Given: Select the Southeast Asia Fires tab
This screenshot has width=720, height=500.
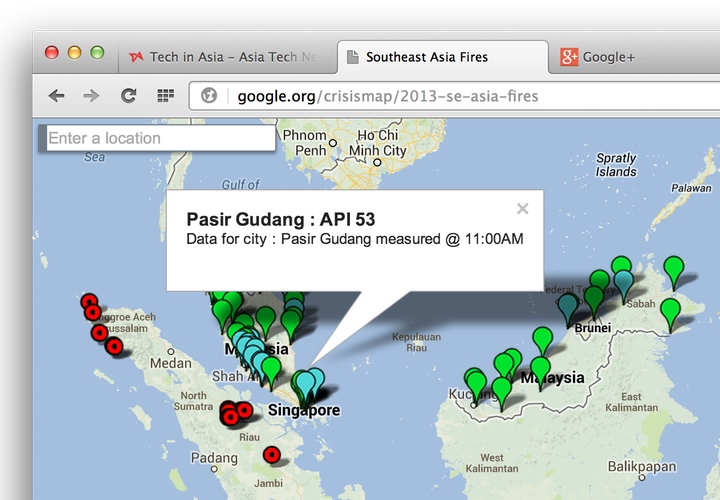Looking at the screenshot, I should click(442, 57).
